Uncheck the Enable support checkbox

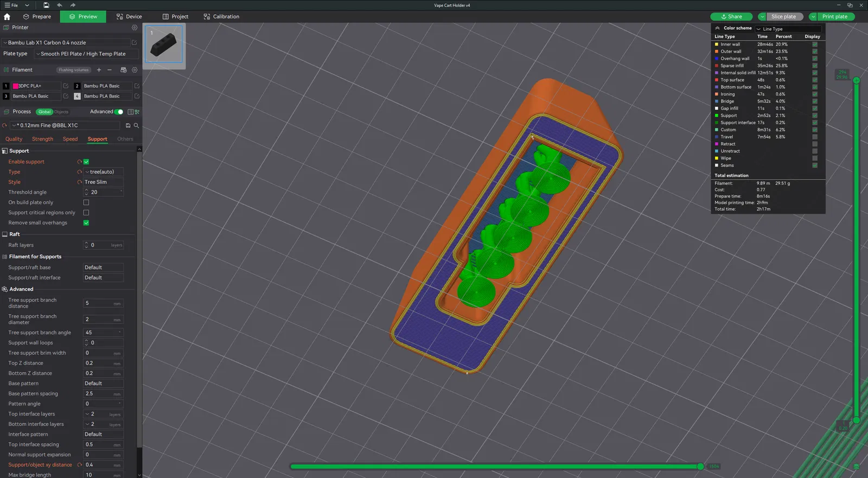coord(86,162)
